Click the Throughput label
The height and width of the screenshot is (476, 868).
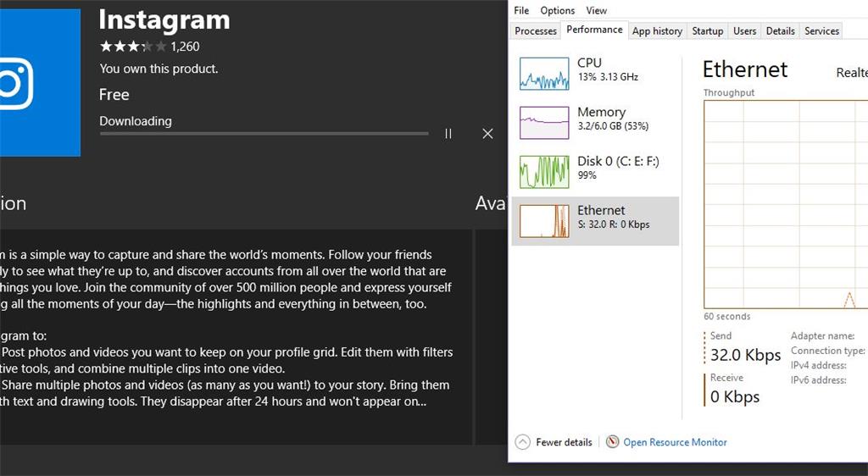tap(728, 93)
